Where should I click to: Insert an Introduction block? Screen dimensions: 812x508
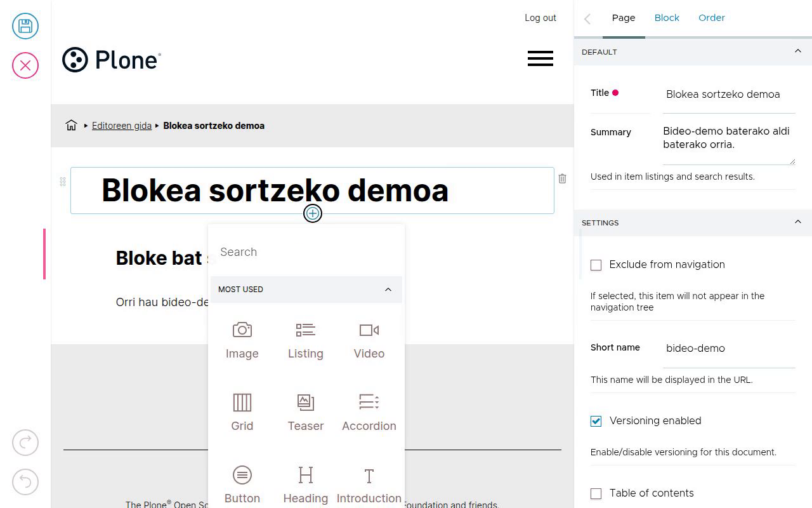coord(369,485)
